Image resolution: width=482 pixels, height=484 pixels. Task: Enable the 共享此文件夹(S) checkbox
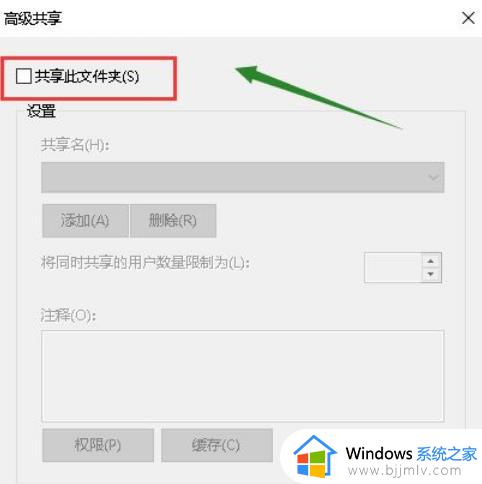(x=24, y=76)
